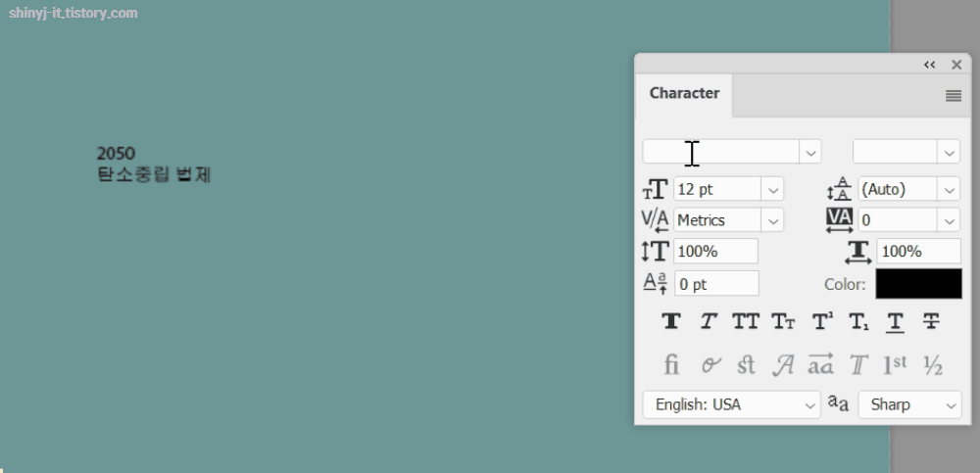Enable All Caps text style
The height and width of the screenshot is (473, 980).
[746, 322]
